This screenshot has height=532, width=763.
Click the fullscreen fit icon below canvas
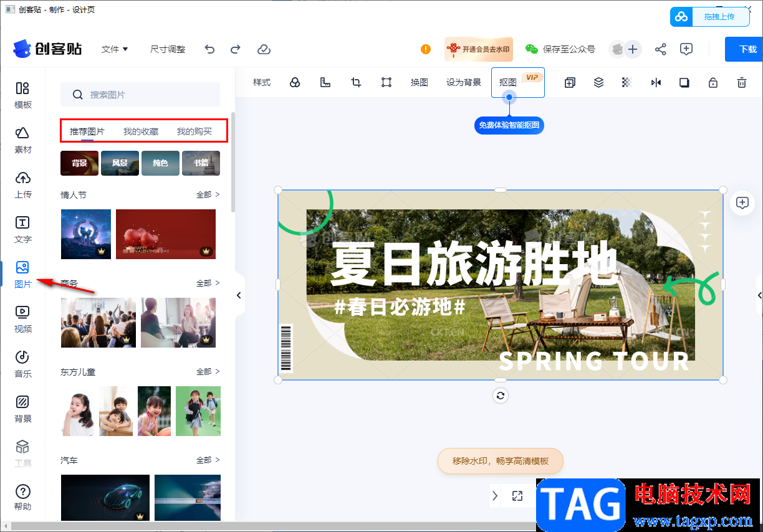(x=517, y=496)
